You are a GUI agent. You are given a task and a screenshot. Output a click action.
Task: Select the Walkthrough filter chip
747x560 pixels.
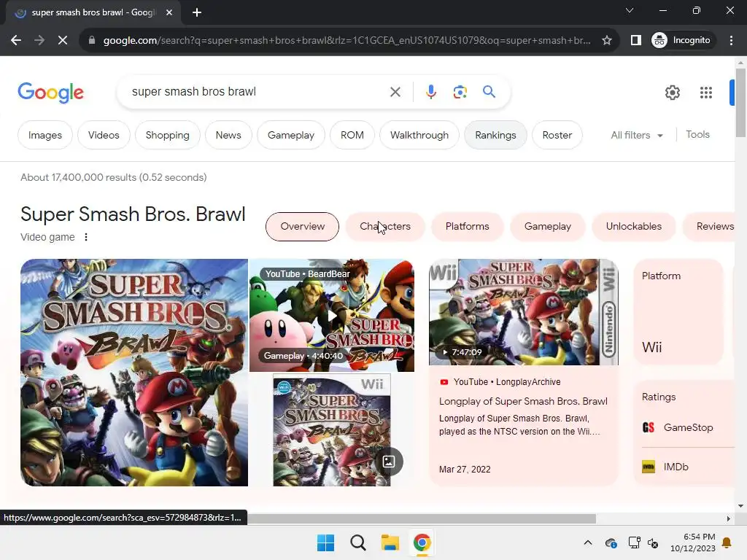click(x=419, y=135)
